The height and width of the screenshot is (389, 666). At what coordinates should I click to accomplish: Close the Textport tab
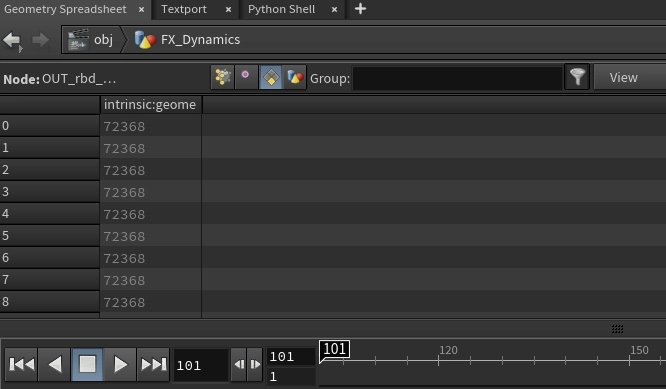(229, 9)
